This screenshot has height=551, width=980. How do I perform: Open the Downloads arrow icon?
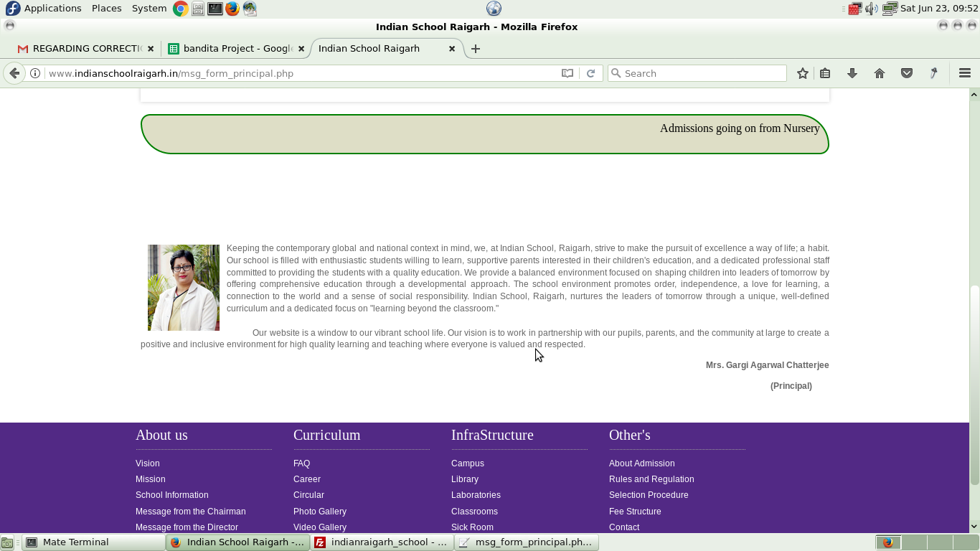click(x=852, y=73)
